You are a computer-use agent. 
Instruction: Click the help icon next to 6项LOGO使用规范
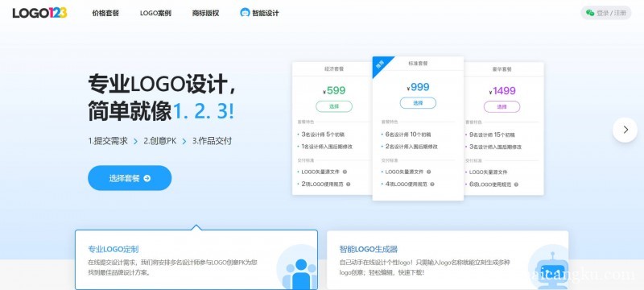pyautogui.click(x=516, y=184)
